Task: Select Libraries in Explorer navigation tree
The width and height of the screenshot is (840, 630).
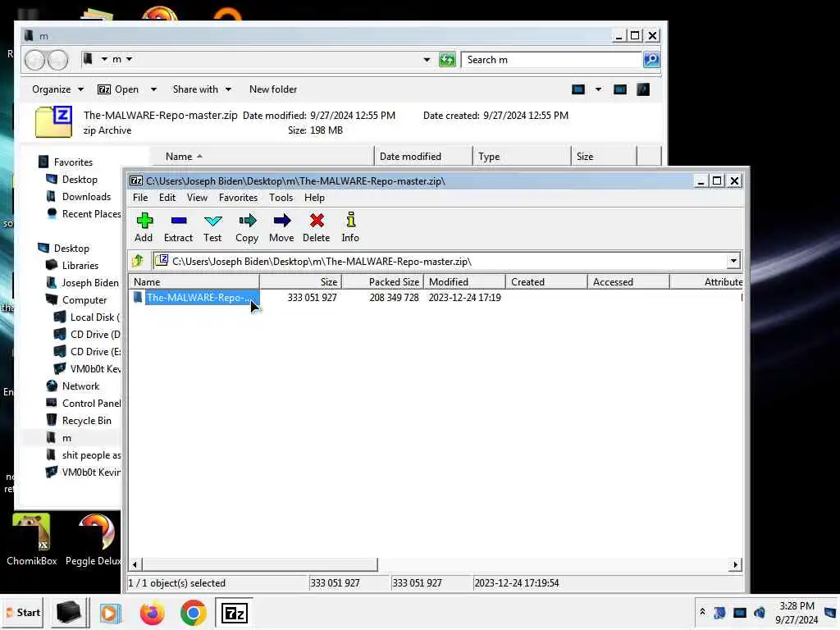Action: point(72,265)
